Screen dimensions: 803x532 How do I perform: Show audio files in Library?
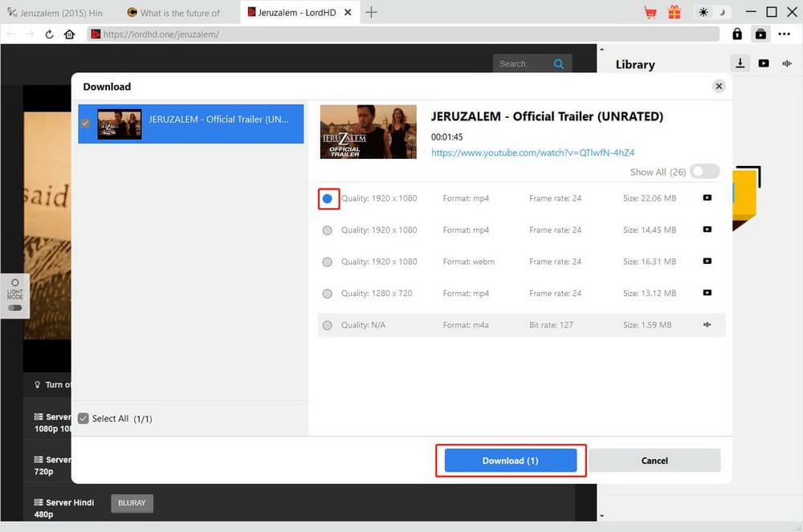tap(786, 63)
